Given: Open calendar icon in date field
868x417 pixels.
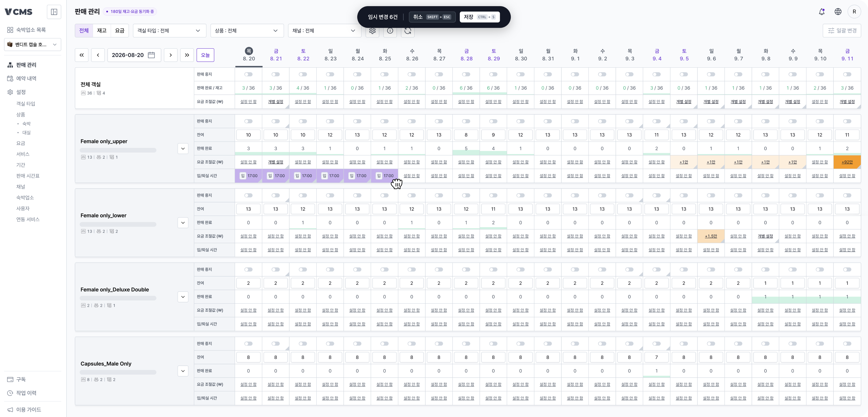Looking at the screenshot, I should point(151,55).
